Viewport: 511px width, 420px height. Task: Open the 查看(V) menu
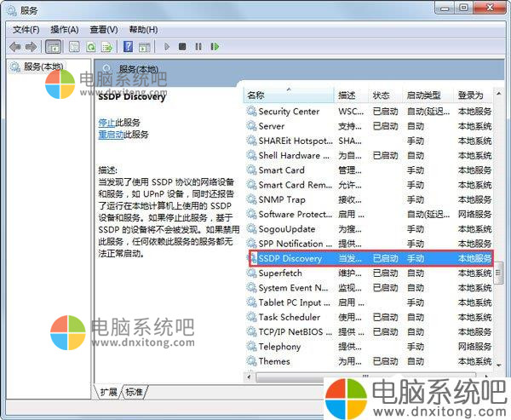pyautogui.click(x=104, y=29)
